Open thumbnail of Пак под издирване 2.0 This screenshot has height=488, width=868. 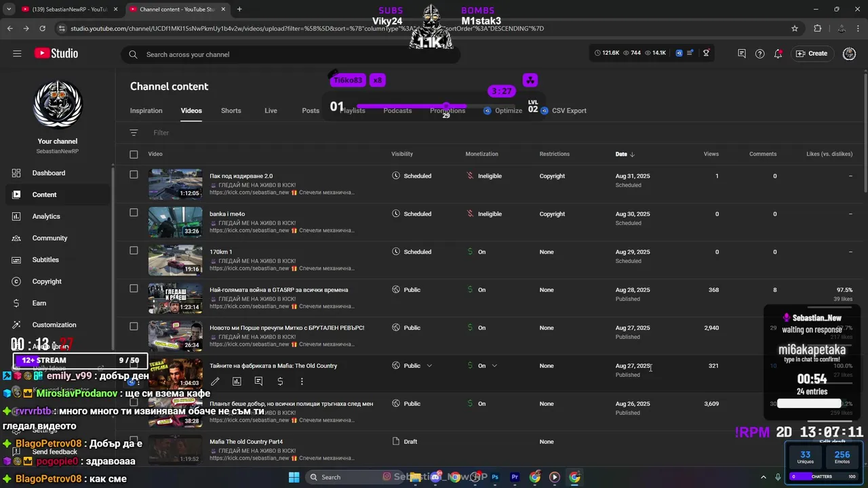click(175, 184)
